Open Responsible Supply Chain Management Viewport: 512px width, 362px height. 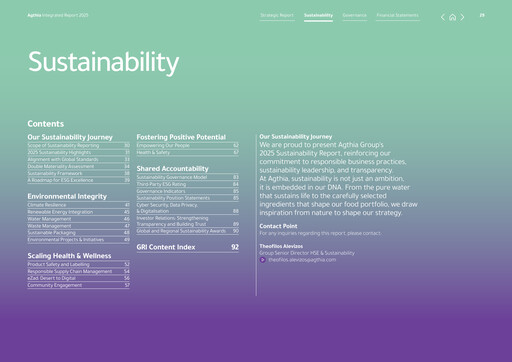point(79,271)
